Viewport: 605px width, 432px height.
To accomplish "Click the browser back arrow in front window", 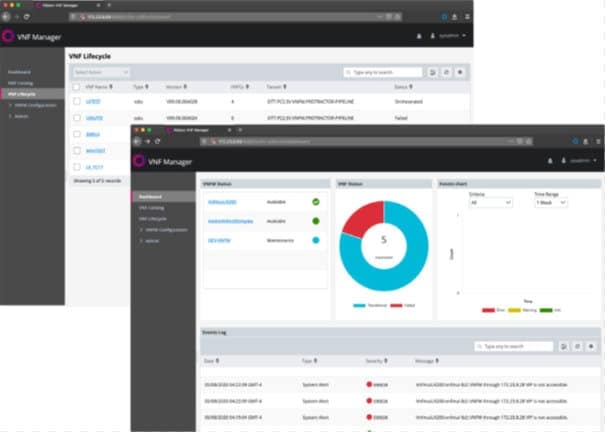I will coord(137,142).
